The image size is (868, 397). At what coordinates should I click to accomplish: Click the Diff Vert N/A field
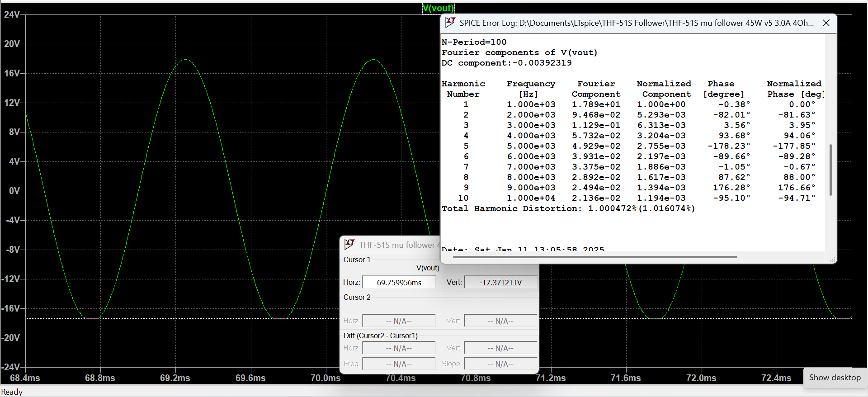tap(501, 348)
